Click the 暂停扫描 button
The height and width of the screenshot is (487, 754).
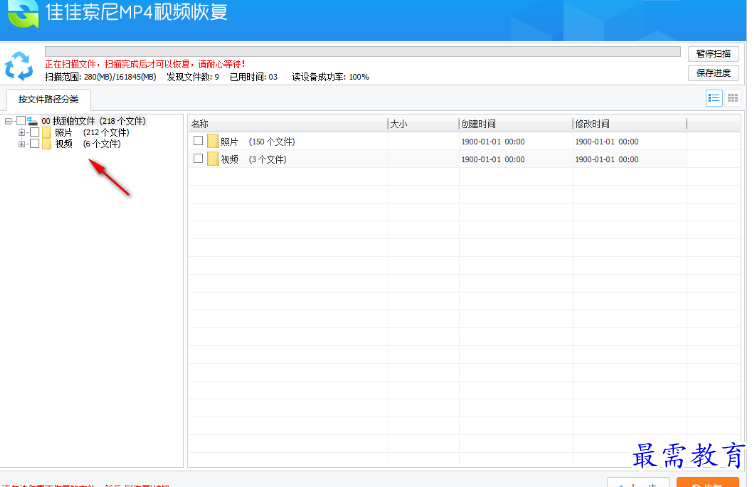[714, 54]
